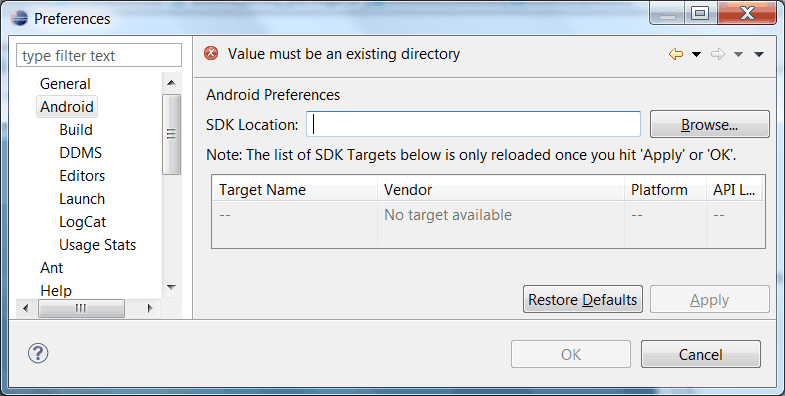The height and width of the screenshot is (396, 785).
Task: Click the Platform column header
Action: pyautogui.click(x=665, y=190)
